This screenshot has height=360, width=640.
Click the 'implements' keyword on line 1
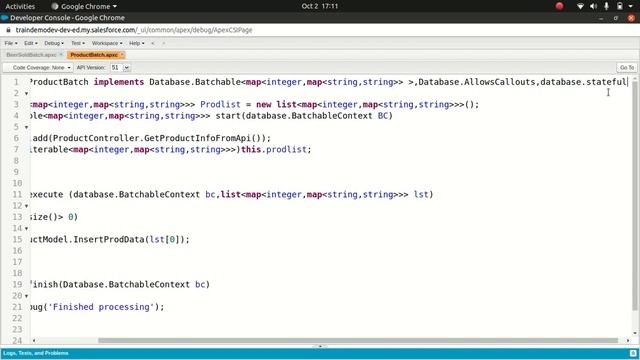click(119, 82)
